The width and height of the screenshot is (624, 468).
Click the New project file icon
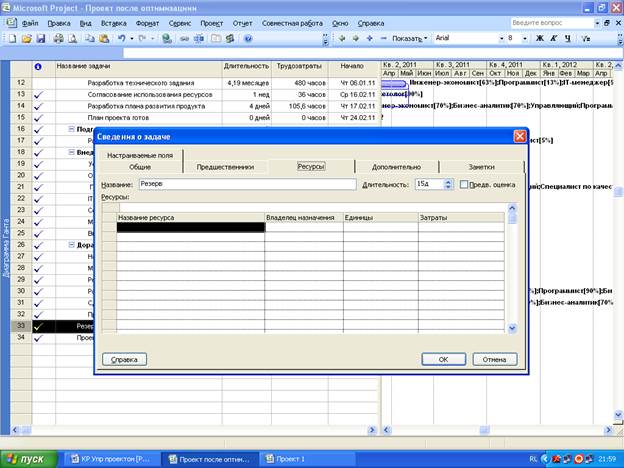[11, 38]
